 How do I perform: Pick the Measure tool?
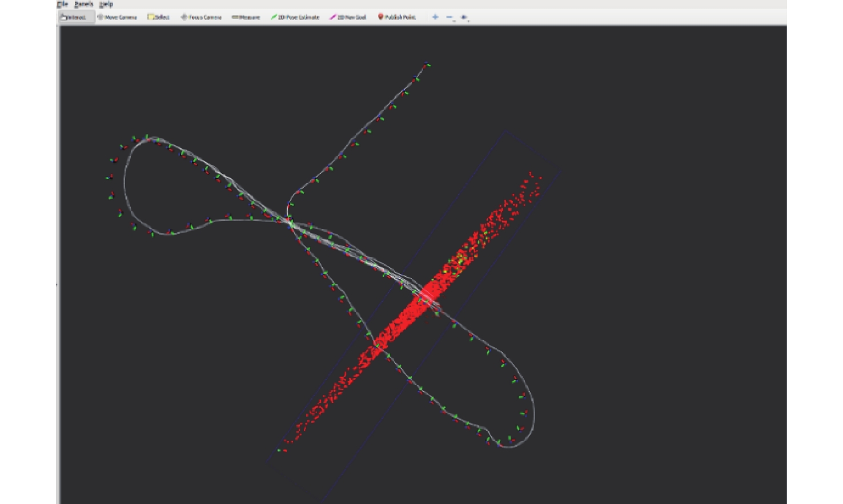[246, 17]
